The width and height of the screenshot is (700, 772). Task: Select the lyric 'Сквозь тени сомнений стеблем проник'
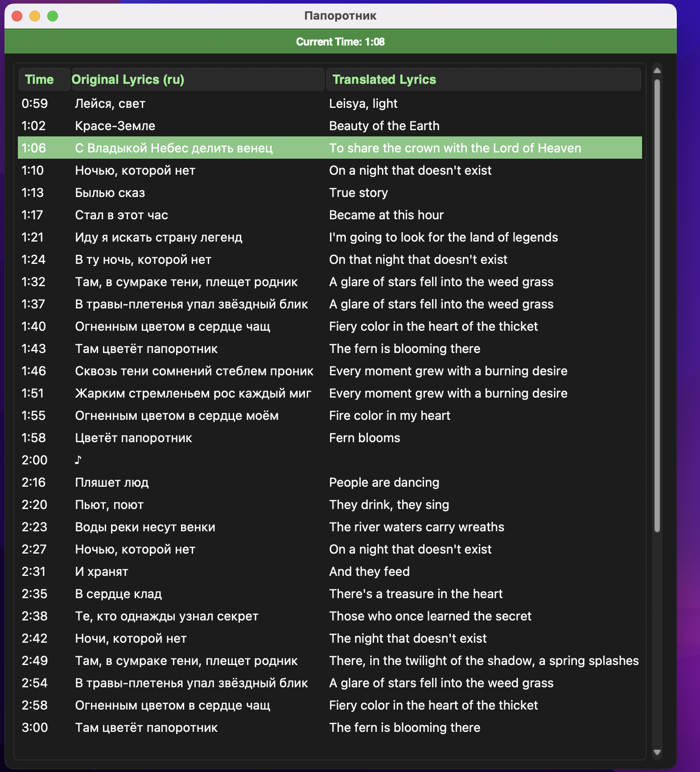click(x=194, y=371)
